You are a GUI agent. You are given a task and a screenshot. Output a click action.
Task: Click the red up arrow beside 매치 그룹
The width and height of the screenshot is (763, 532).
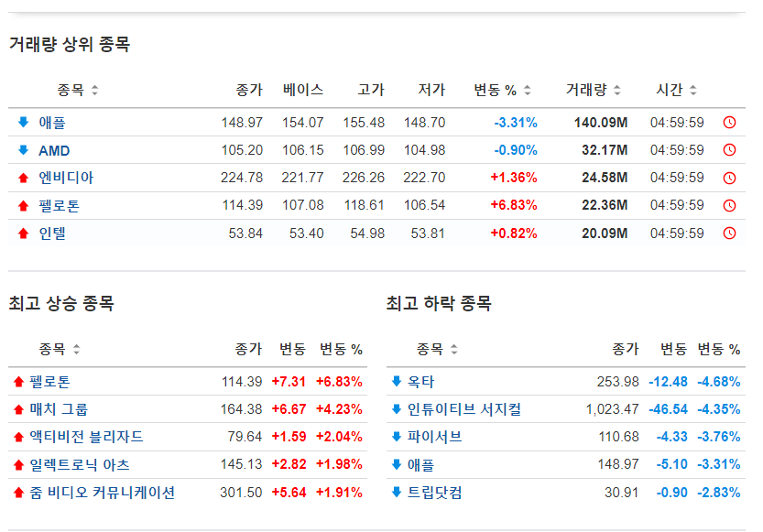pos(19,409)
